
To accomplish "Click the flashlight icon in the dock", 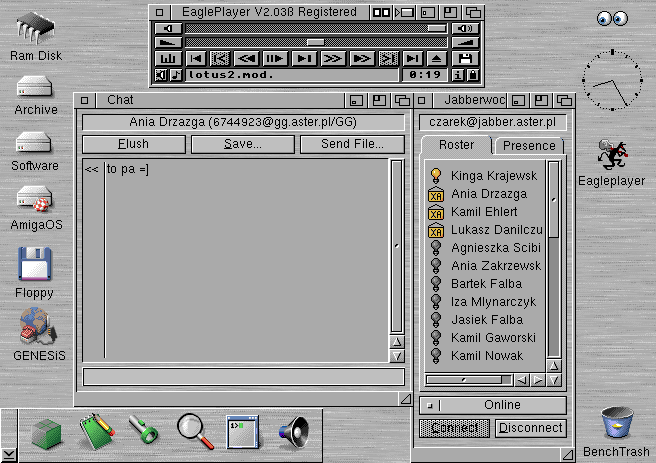I will (x=143, y=429).
